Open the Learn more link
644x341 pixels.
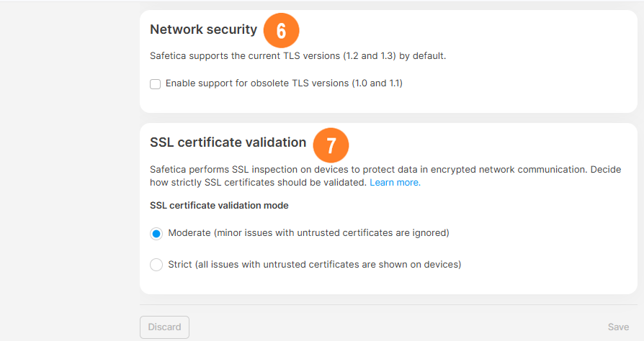395,183
